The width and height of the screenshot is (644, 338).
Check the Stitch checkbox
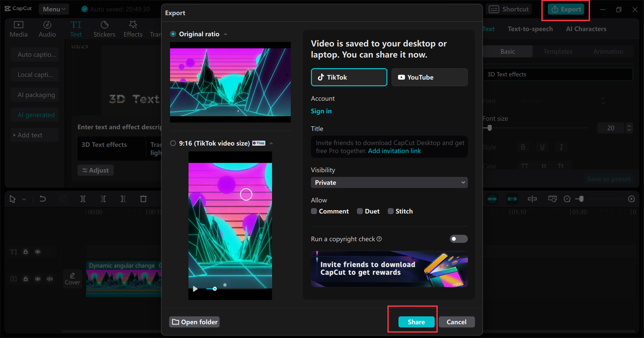pos(390,211)
